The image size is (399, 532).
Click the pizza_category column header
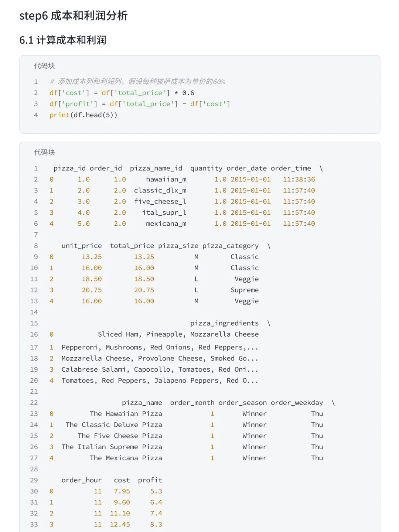click(231, 246)
